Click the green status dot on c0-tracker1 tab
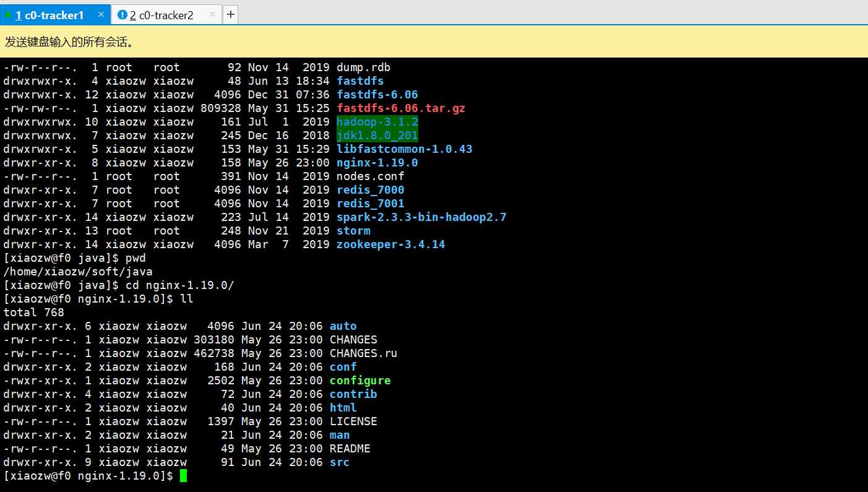868x492 pixels. point(7,15)
